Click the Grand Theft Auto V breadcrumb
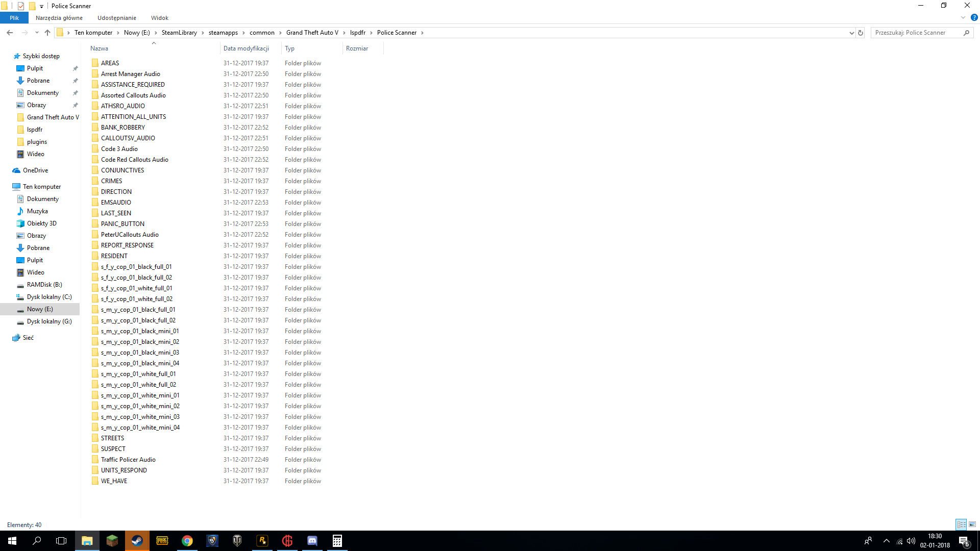 click(x=312, y=33)
